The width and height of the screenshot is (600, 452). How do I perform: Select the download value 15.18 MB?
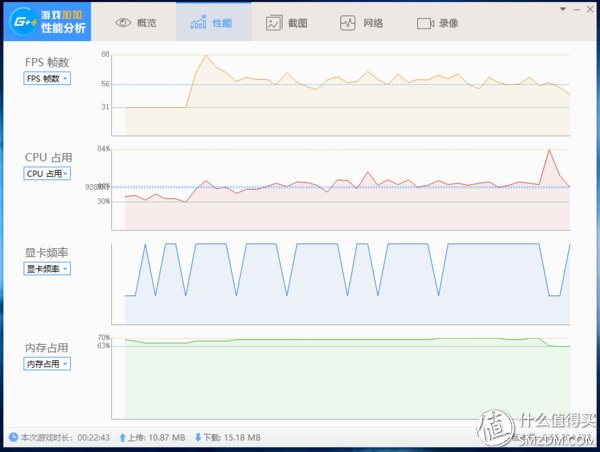(242, 437)
